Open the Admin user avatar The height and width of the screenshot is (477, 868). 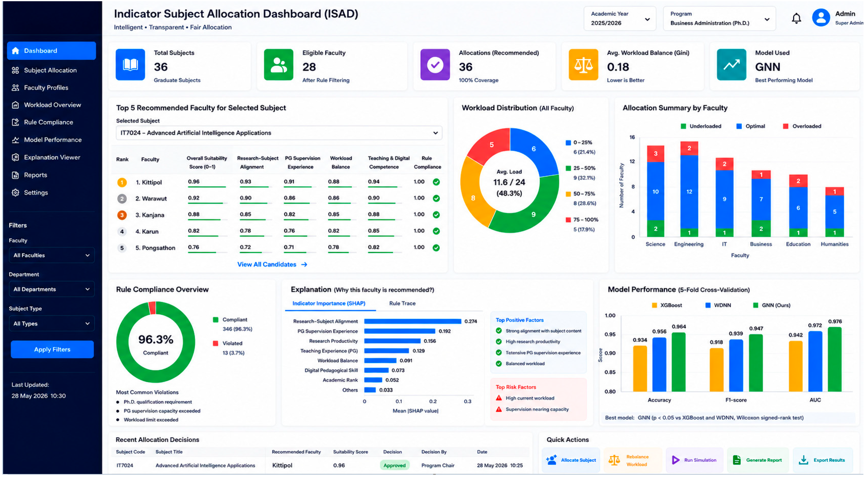point(820,17)
